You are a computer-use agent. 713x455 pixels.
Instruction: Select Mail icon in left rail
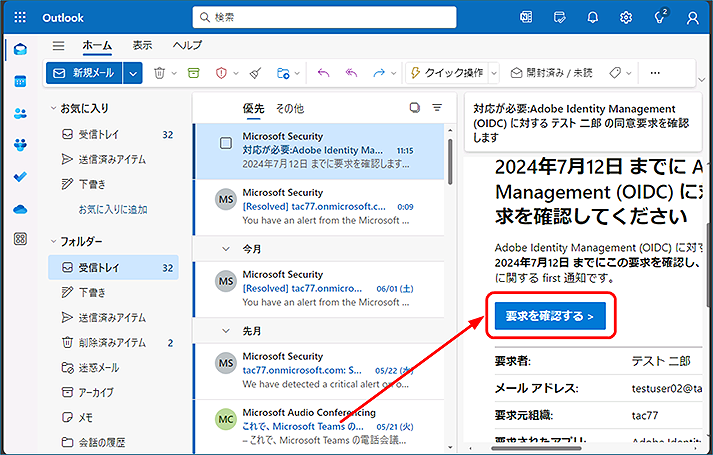coord(20,49)
